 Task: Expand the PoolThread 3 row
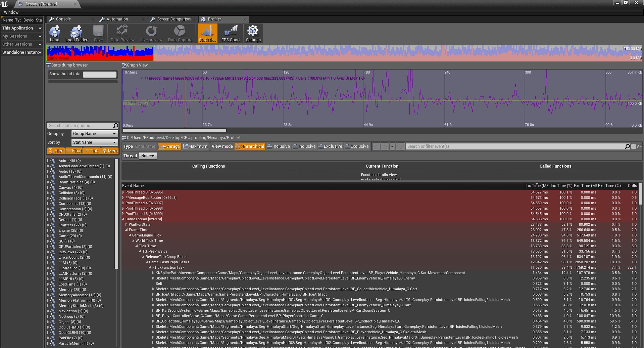123,192
